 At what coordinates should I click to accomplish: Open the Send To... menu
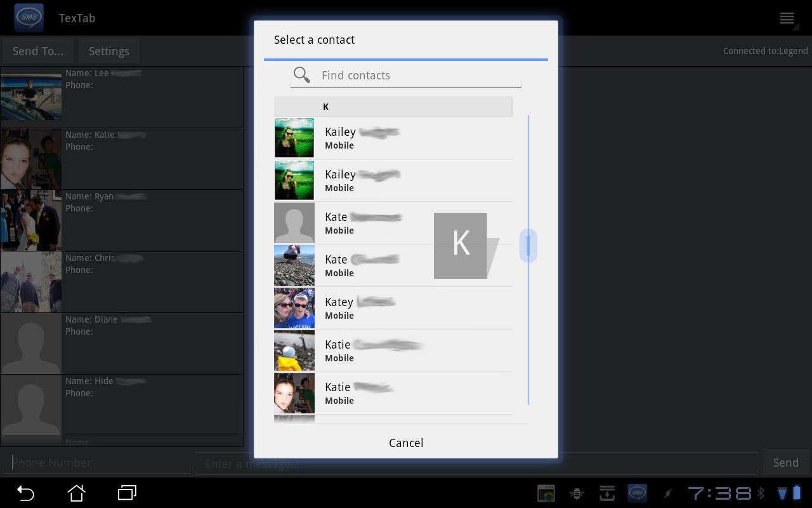point(37,51)
